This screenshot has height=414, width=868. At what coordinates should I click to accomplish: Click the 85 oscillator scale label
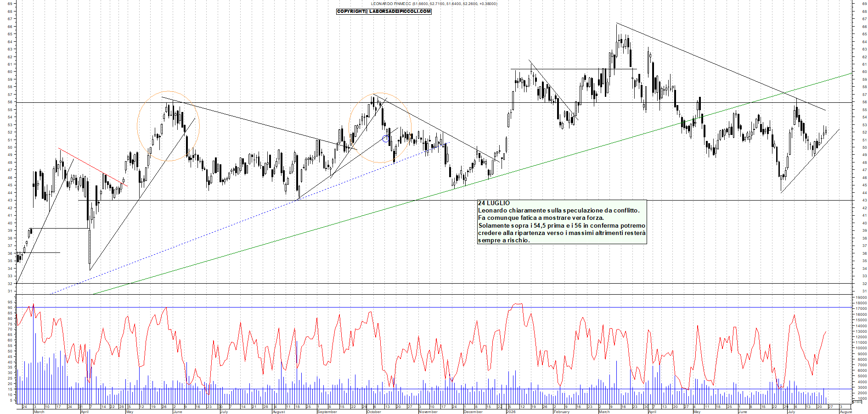10,313
